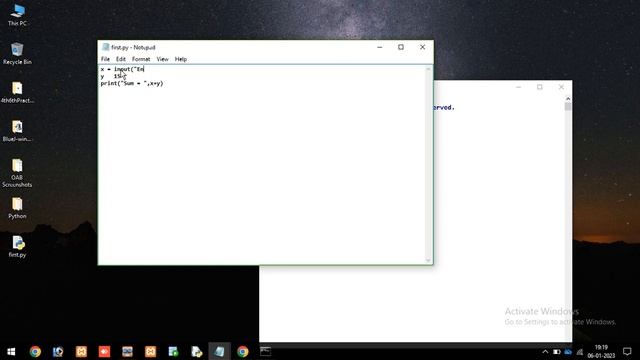This screenshot has width=640, height=360.
Task: Minimize the Notepad window
Action: 380,47
